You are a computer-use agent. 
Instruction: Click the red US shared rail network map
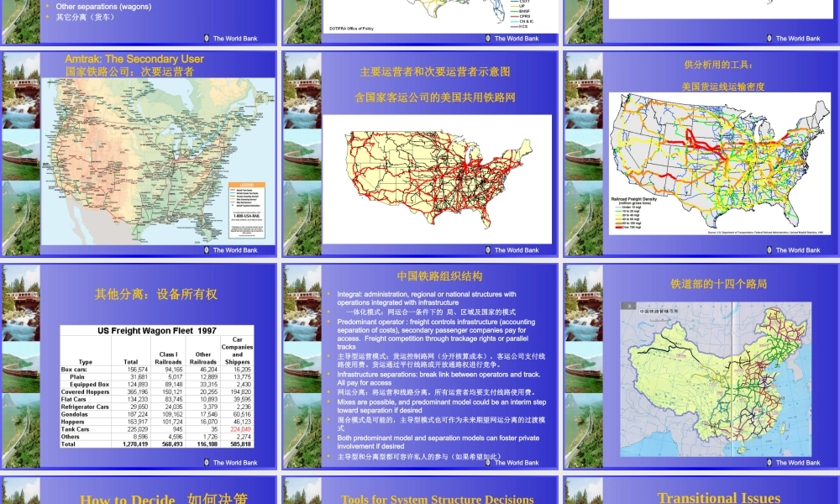(437, 179)
